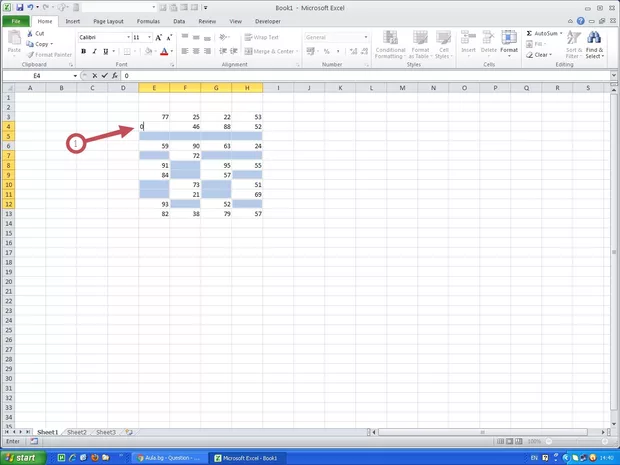Expand the Name Box dropdown arrow

pyautogui.click(x=75, y=76)
